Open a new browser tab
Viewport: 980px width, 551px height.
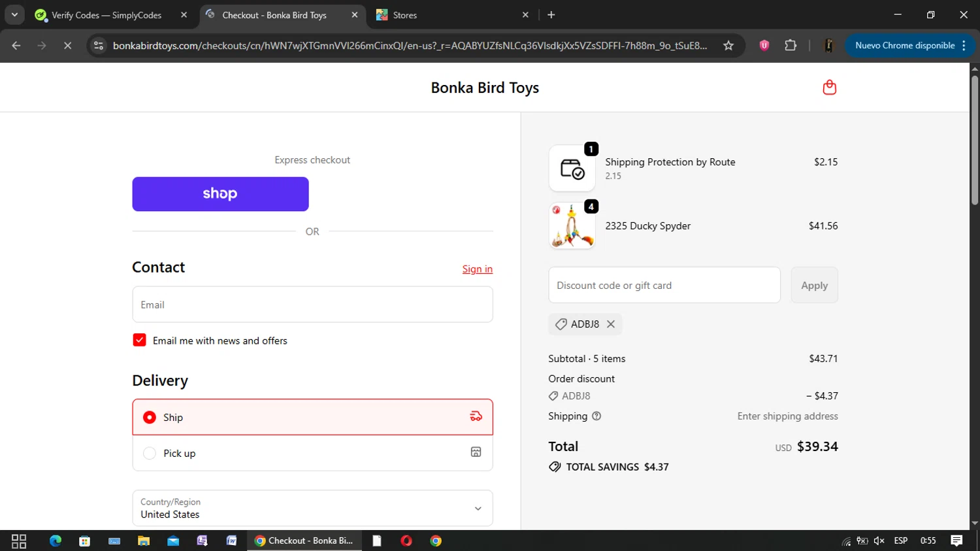[x=551, y=15]
